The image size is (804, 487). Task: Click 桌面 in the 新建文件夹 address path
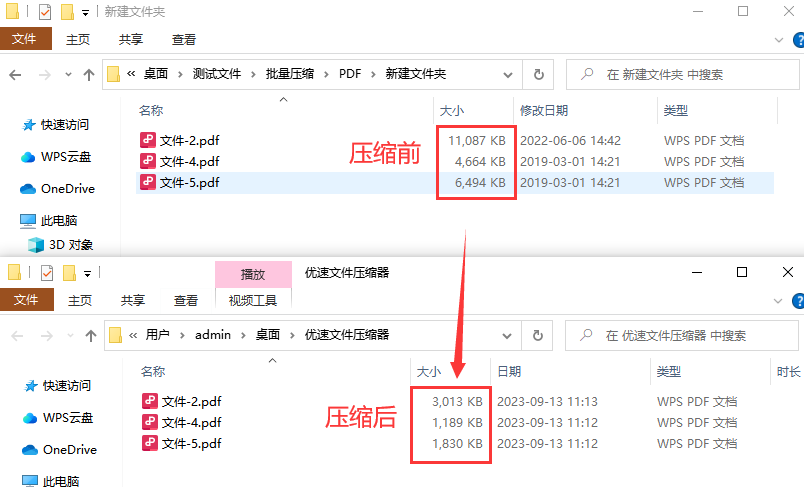[156, 74]
